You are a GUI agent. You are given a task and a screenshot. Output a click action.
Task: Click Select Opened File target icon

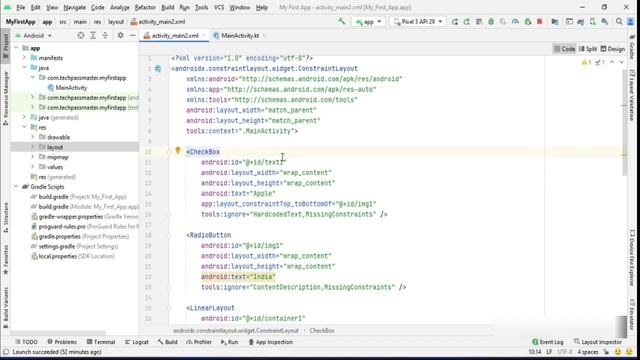[x=81, y=36]
